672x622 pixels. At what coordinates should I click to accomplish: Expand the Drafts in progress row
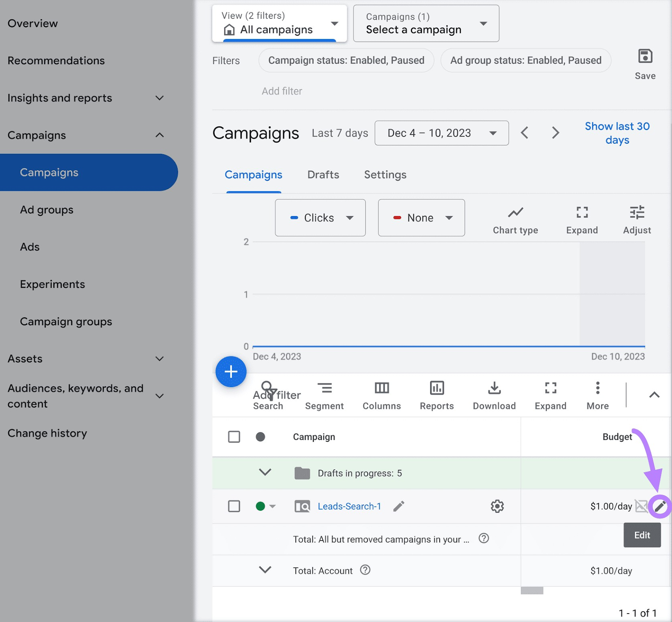point(265,472)
